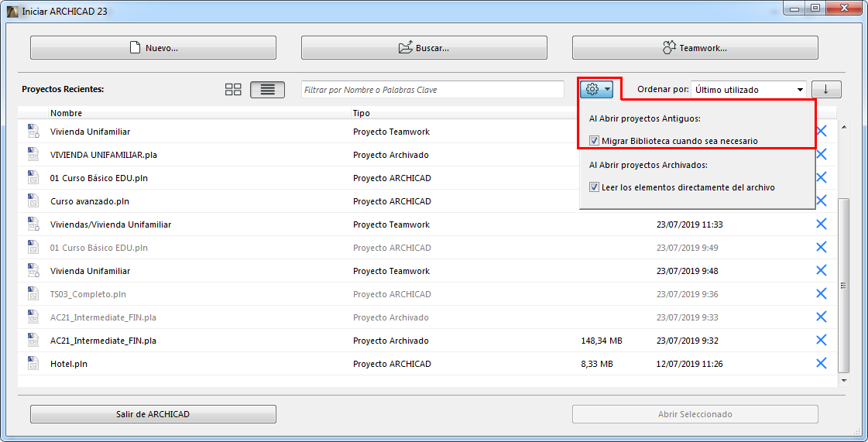Select Viviendas/Vivienda Unifamiliar project name
Screen dimensions: 868x442
111,224
